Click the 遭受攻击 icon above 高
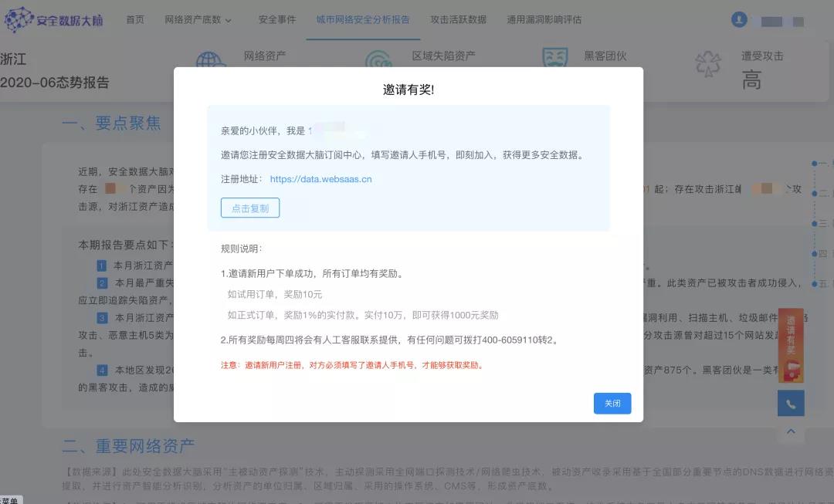The width and height of the screenshot is (834, 504). (708, 63)
